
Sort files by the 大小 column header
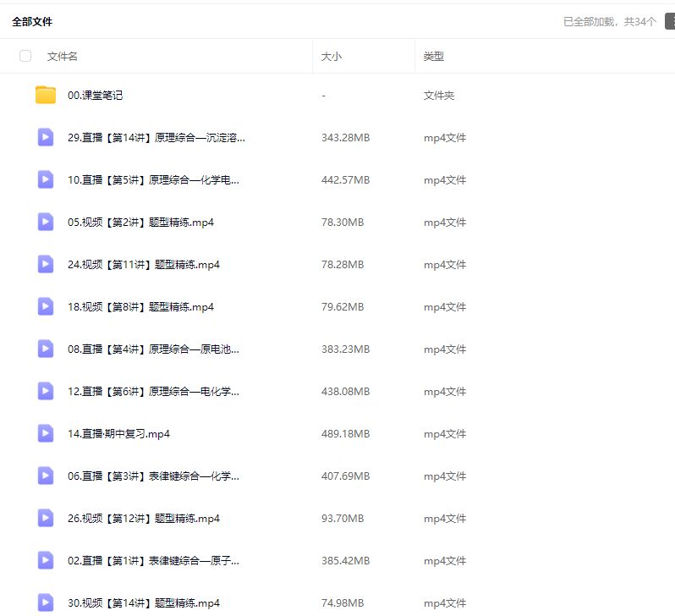pyautogui.click(x=332, y=56)
